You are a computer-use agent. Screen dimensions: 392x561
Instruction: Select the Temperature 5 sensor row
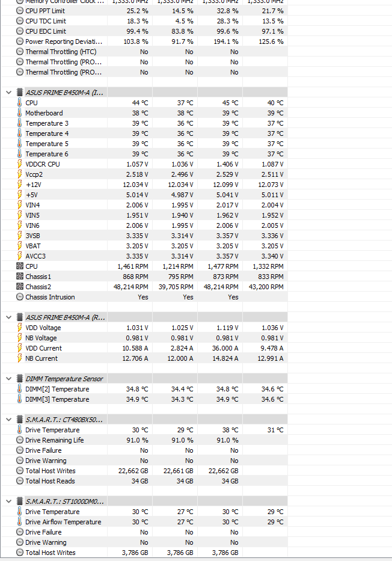[x=144, y=144]
